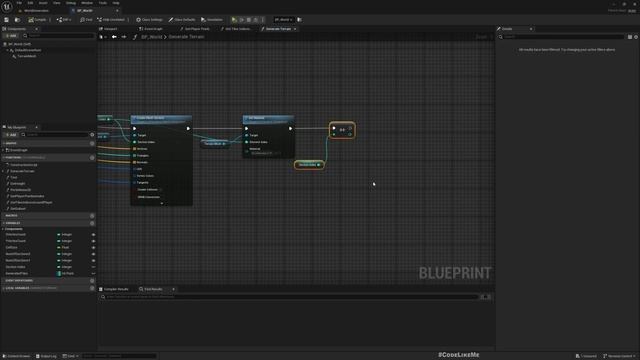Add new macro with plus icon

[x=92, y=216]
